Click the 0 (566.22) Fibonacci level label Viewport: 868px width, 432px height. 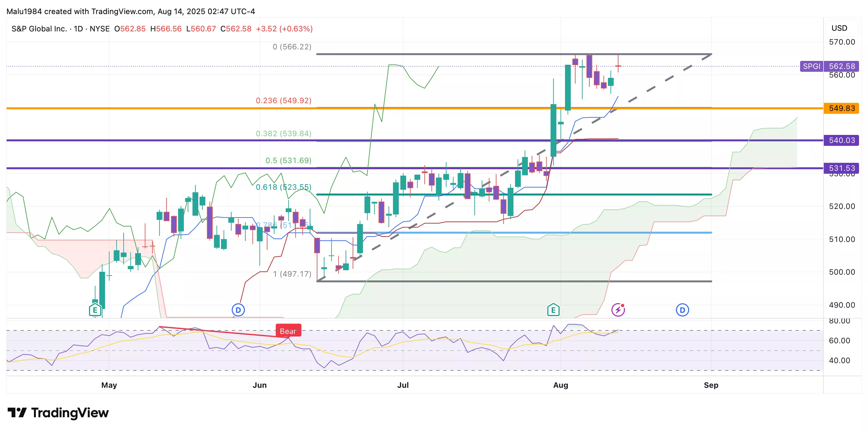[x=292, y=47]
